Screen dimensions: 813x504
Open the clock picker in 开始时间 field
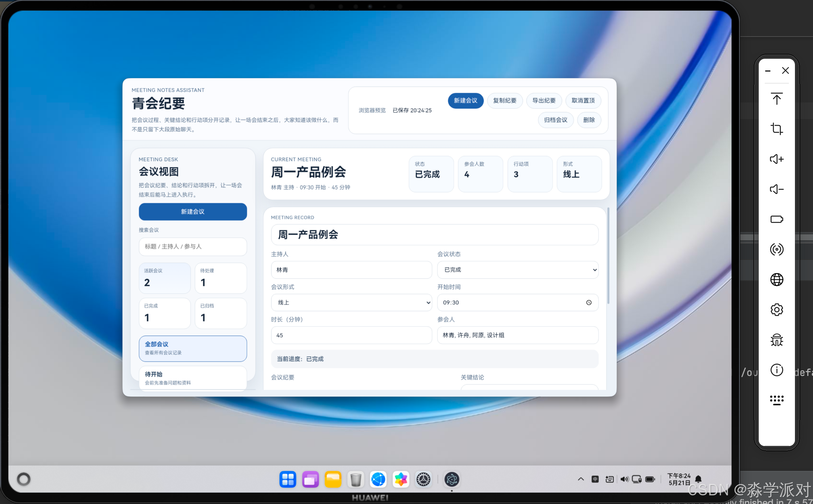tap(589, 302)
